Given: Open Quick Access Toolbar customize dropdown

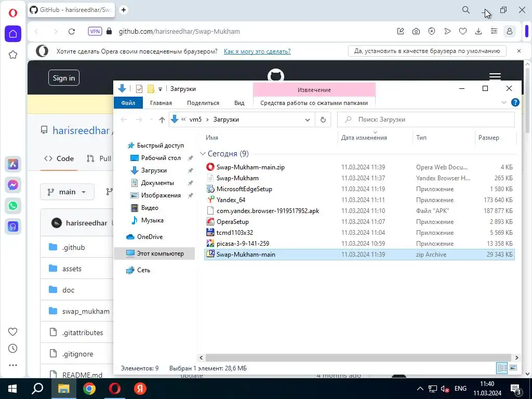Looking at the screenshot, I should click(160, 89).
